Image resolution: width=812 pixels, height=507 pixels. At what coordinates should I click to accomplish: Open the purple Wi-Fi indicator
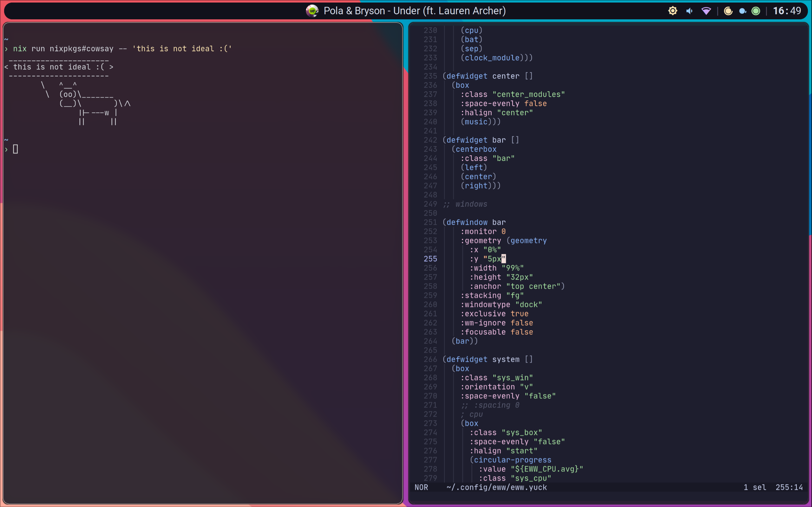click(706, 11)
